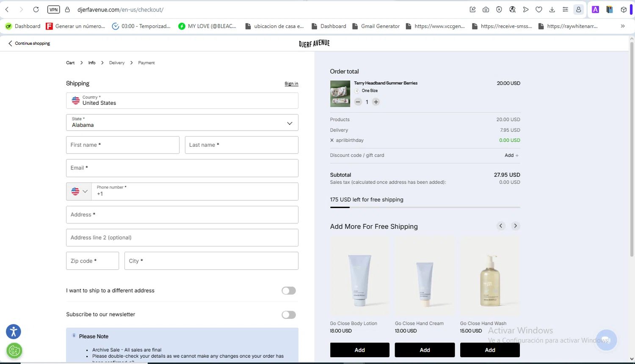
Task: Take a snapshot with the camera icon
Action: click(x=486, y=9)
